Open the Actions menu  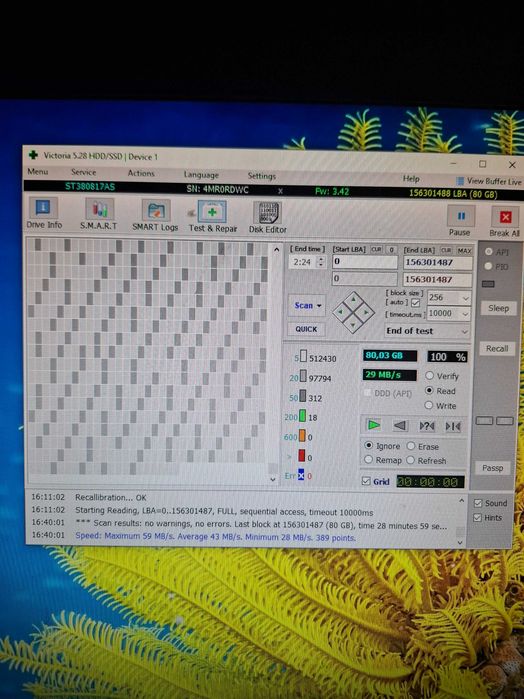141,173
